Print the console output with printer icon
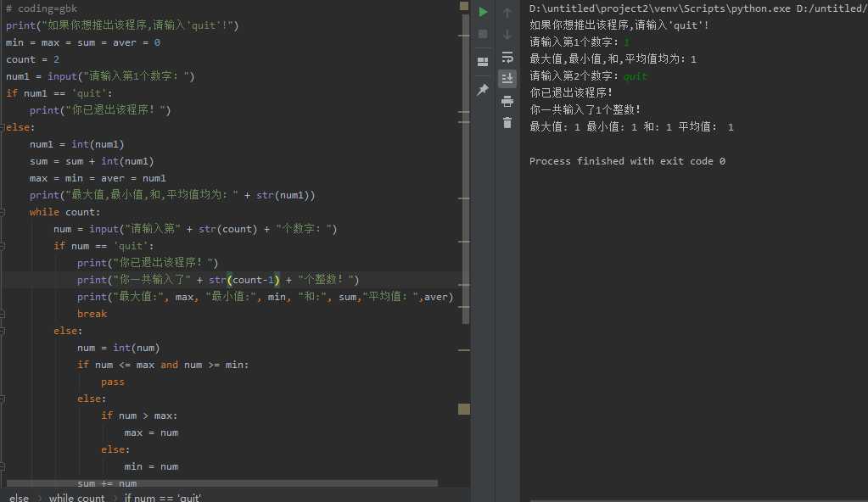The height and width of the screenshot is (502, 868). pyautogui.click(x=507, y=101)
